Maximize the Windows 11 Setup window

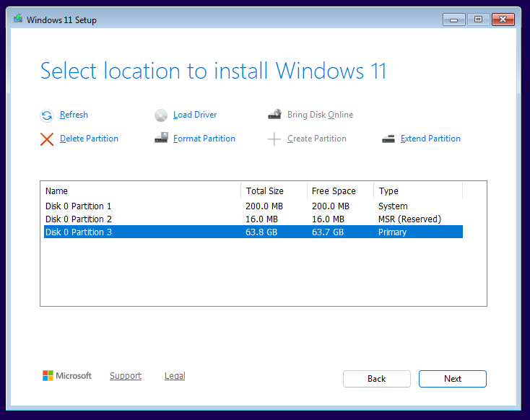(x=478, y=19)
